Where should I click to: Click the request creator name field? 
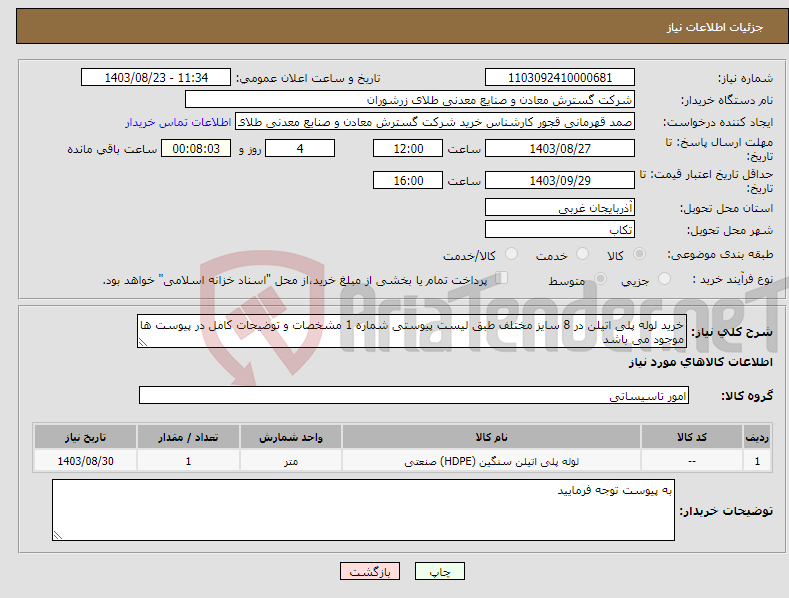pos(435,122)
